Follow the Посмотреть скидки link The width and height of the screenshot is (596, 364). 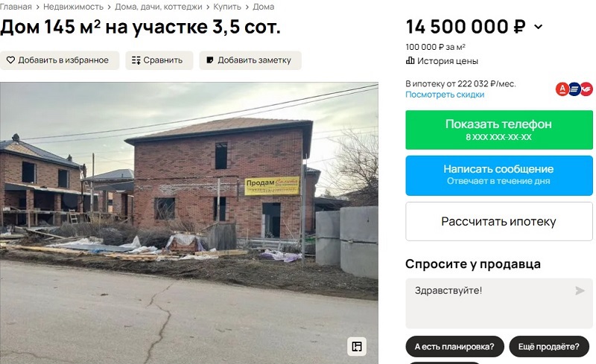click(445, 95)
